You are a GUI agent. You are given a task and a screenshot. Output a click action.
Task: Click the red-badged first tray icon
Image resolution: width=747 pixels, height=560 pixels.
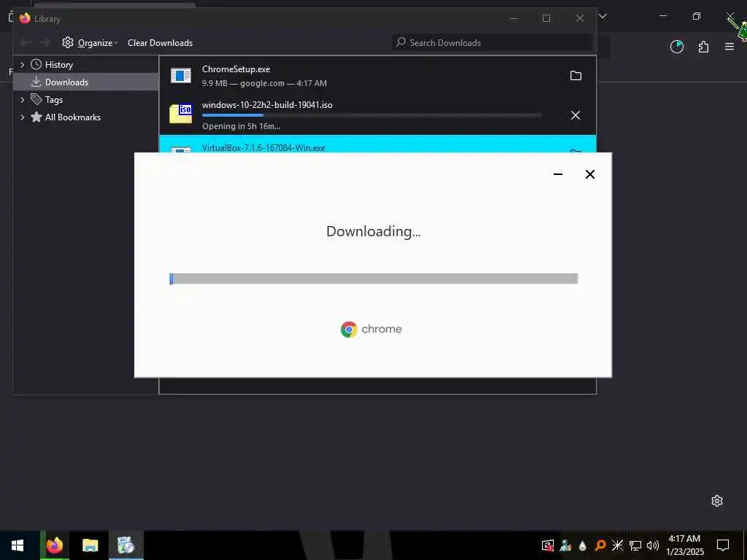(x=548, y=545)
